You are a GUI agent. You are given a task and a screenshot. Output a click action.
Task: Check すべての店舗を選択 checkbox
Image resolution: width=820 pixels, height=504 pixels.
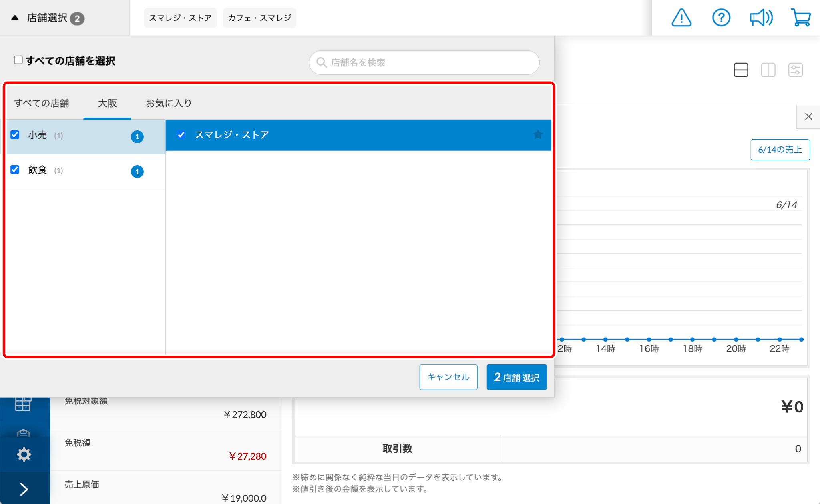[18, 60]
